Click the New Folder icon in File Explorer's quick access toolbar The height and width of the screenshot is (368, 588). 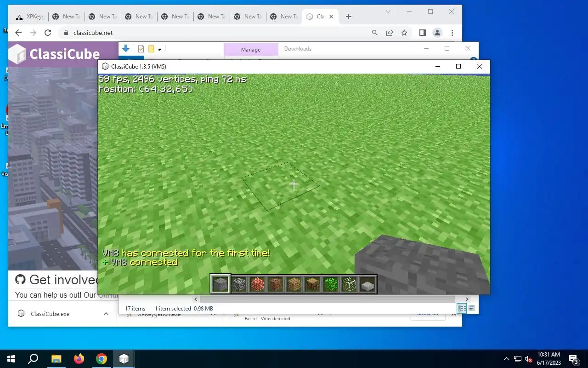click(x=151, y=49)
